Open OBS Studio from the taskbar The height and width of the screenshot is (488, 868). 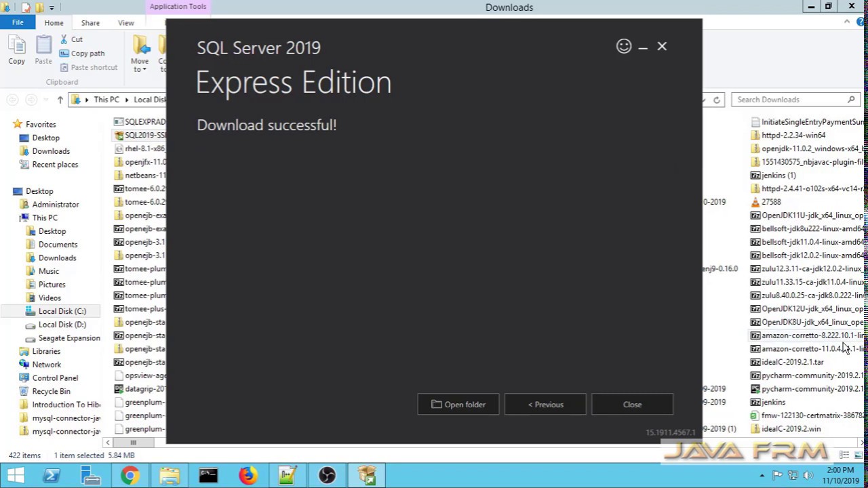(327, 476)
